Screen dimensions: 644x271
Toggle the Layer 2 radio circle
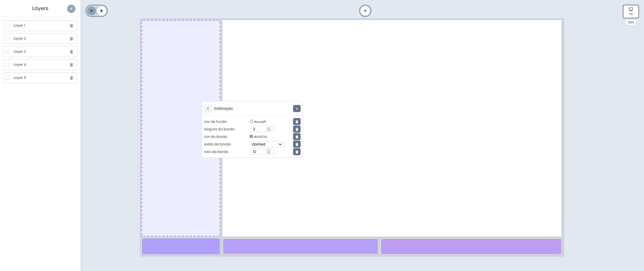[8, 39]
